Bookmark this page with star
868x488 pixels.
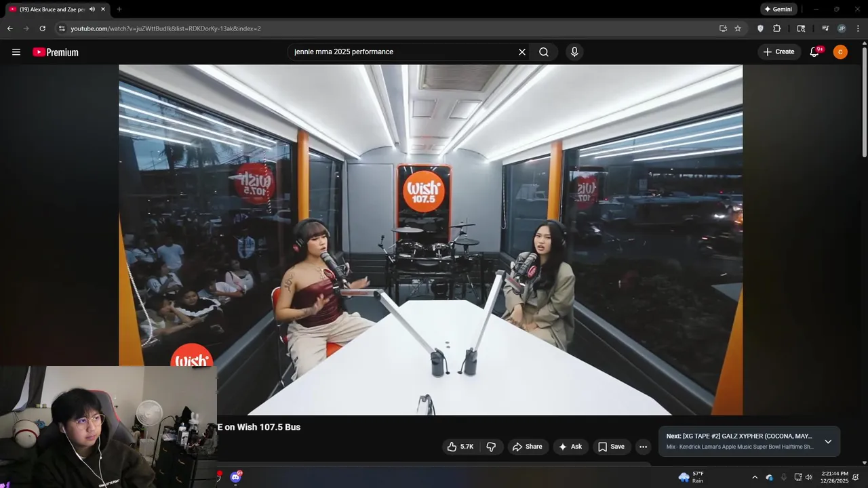[x=738, y=28]
